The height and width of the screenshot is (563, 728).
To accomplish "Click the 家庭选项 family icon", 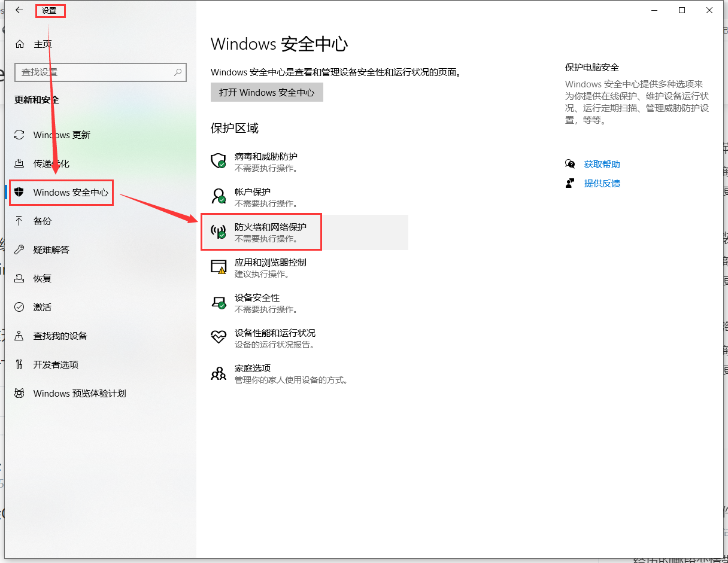I will point(219,373).
